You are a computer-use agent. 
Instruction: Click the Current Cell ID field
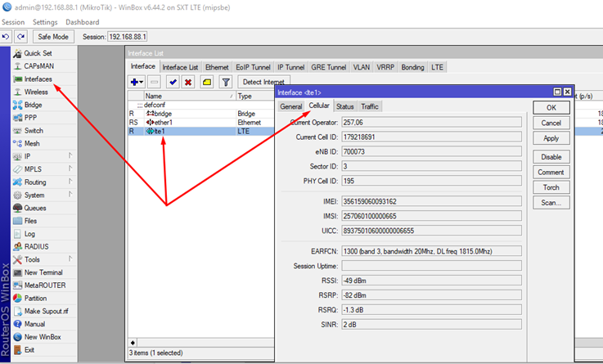(x=431, y=137)
